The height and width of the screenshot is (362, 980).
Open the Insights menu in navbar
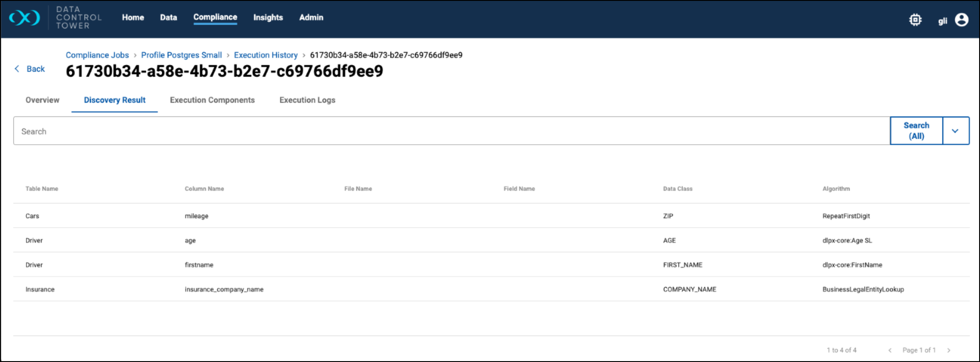click(268, 17)
